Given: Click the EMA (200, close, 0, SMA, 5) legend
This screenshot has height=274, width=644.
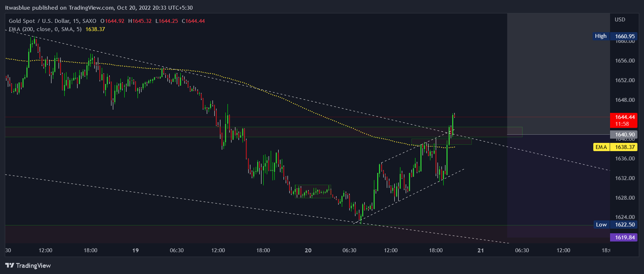Looking at the screenshot, I should pyautogui.click(x=45, y=29).
